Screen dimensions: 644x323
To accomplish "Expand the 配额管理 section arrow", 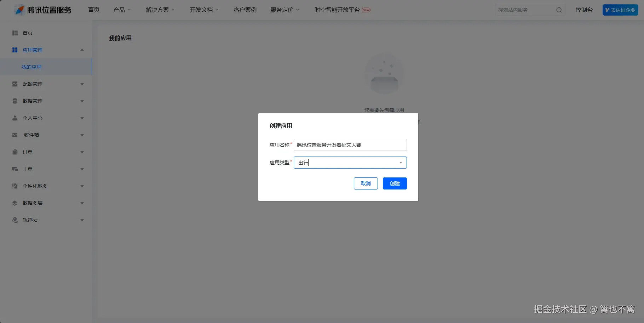I will tap(82, 84).
